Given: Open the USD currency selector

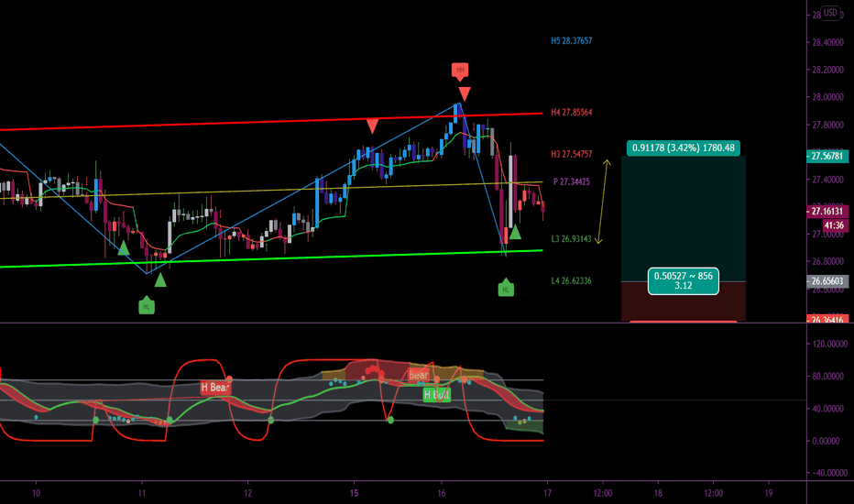Looking at the screenshot, I should 830,13.
